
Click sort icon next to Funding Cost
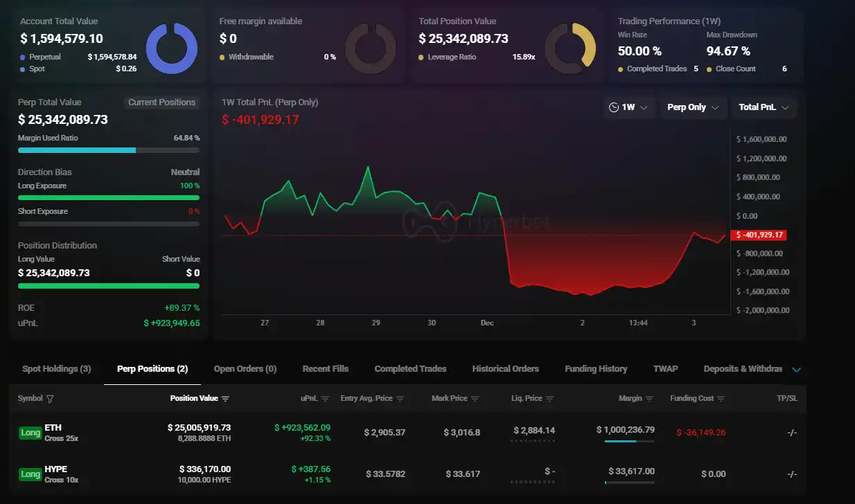coord(721,399)
